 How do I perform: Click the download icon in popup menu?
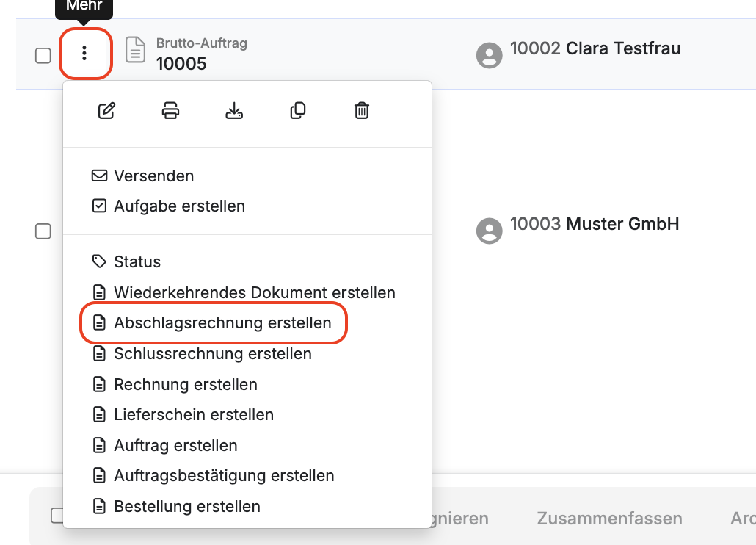point(234,111)
